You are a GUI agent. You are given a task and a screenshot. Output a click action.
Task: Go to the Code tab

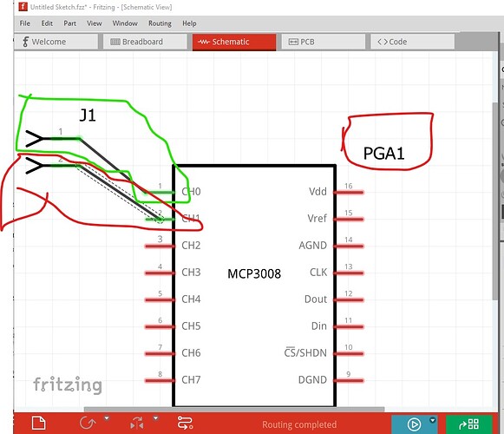pyautogui.click(x=412, y=42)
